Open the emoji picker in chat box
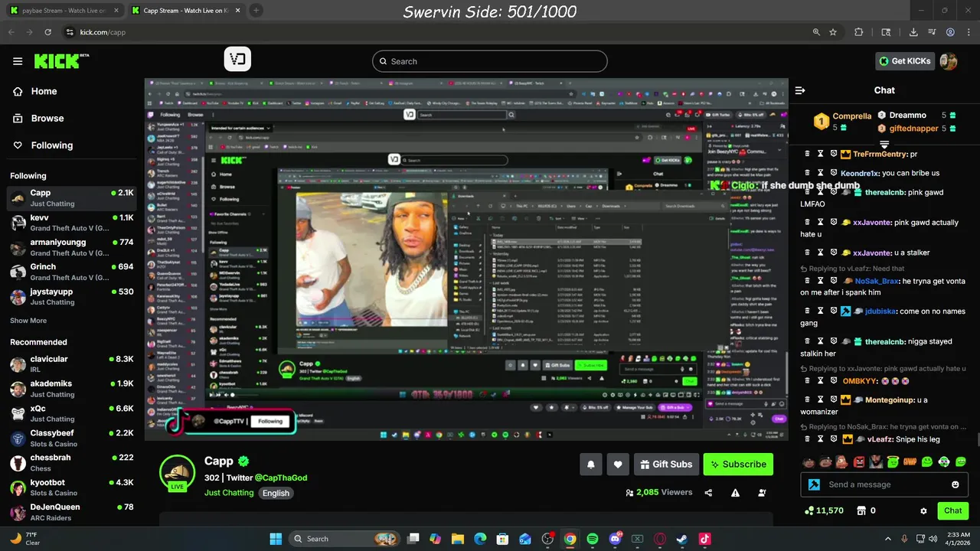Image resolution: width=980 pixels, height=551 pixels. coord(955,484)
